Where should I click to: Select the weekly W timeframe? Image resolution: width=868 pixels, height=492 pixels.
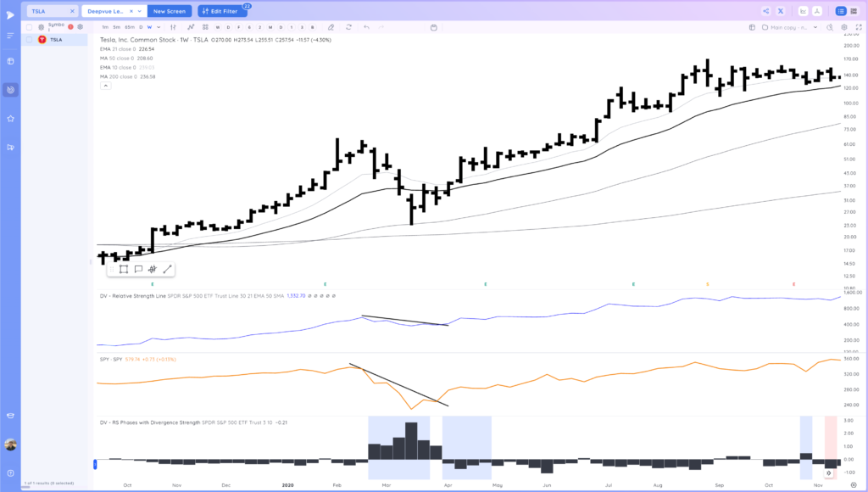[x=149, y=27]
